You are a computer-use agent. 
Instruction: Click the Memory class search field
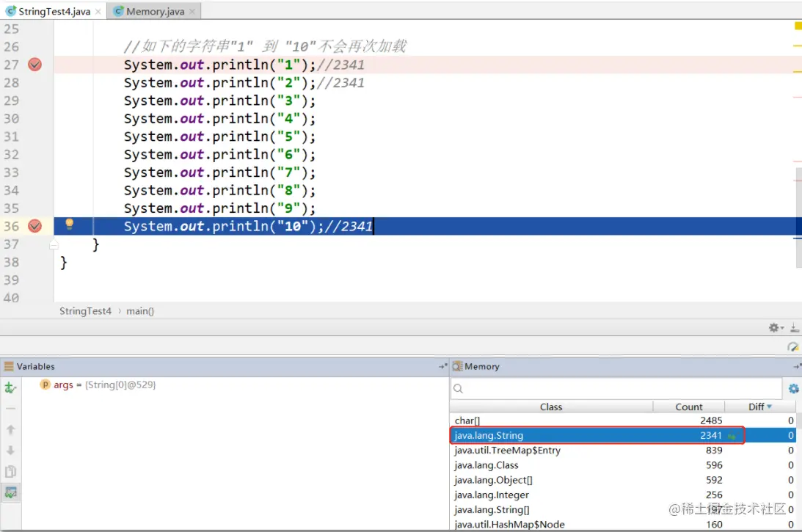pyautogui.click(x=616, y=388)
